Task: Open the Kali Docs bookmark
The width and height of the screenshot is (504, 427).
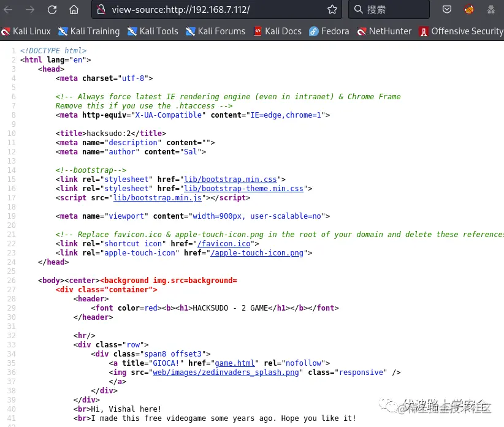Action: click(278, 31)
